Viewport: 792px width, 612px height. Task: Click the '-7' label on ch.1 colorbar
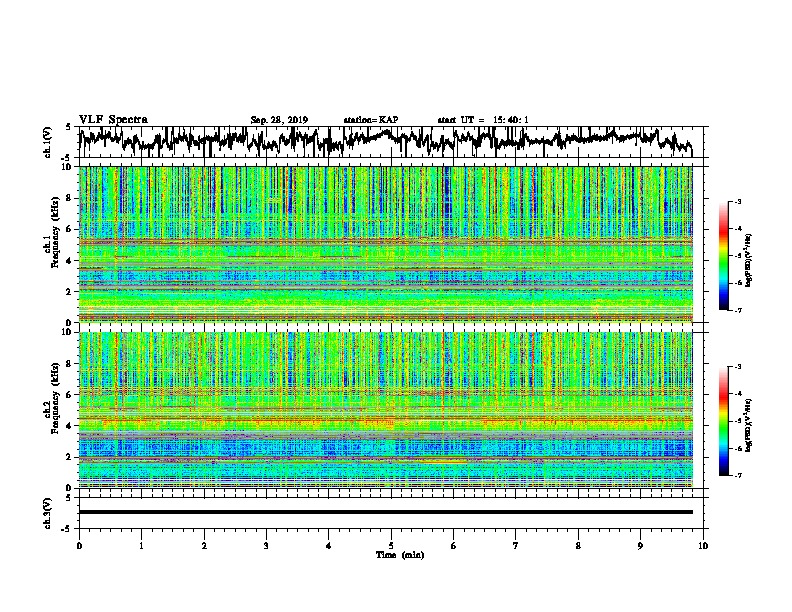(x=737, y=310)
